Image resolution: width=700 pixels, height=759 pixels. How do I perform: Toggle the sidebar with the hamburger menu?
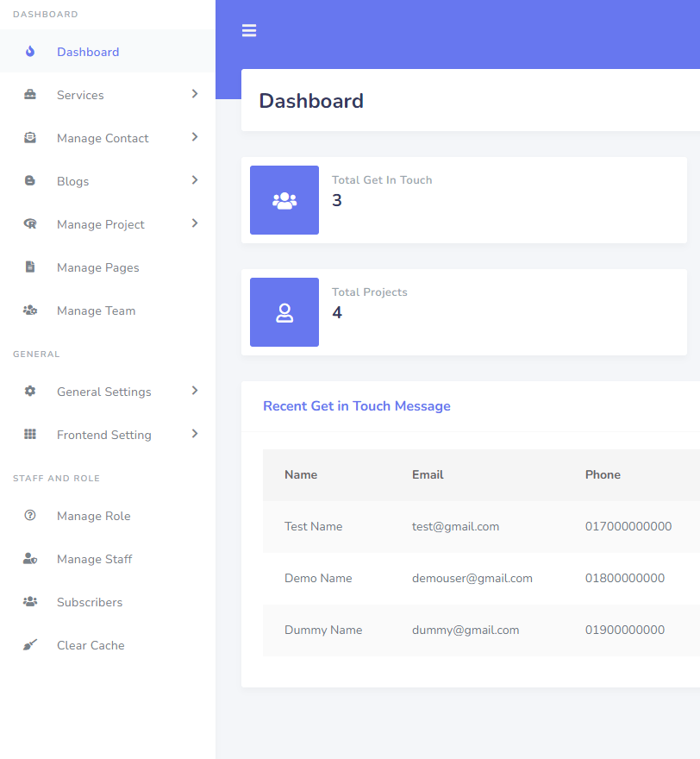[249, 30]
